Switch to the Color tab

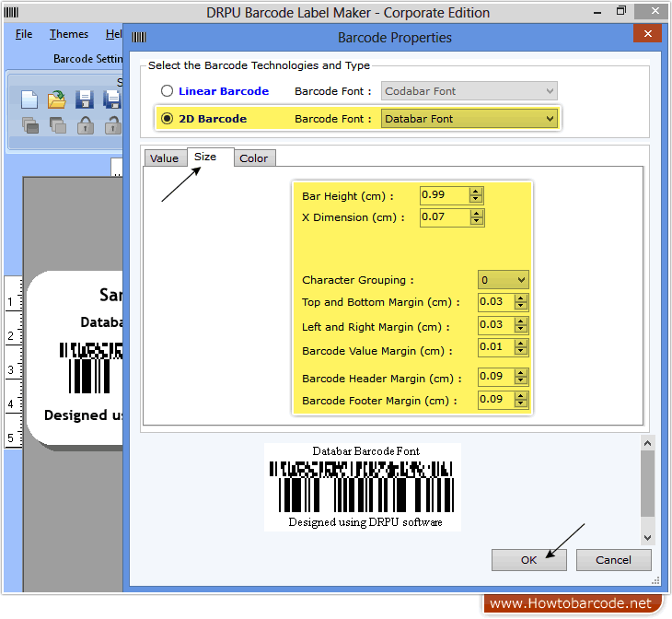pyautogui.click(x=254, y=158)
